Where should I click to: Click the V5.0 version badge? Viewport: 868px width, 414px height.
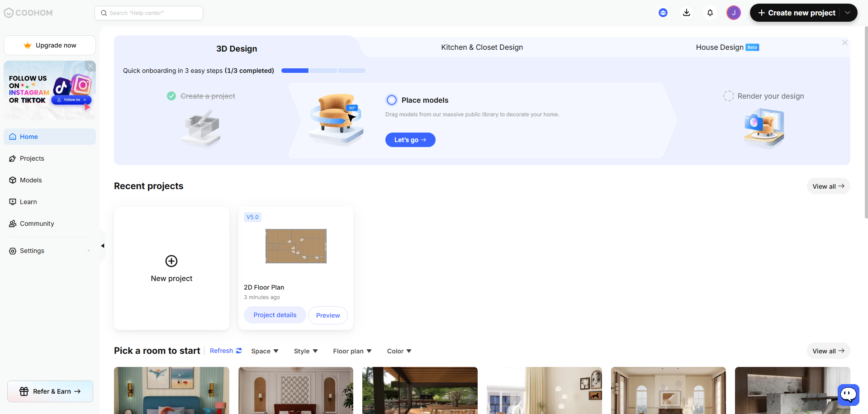point(252,217)
